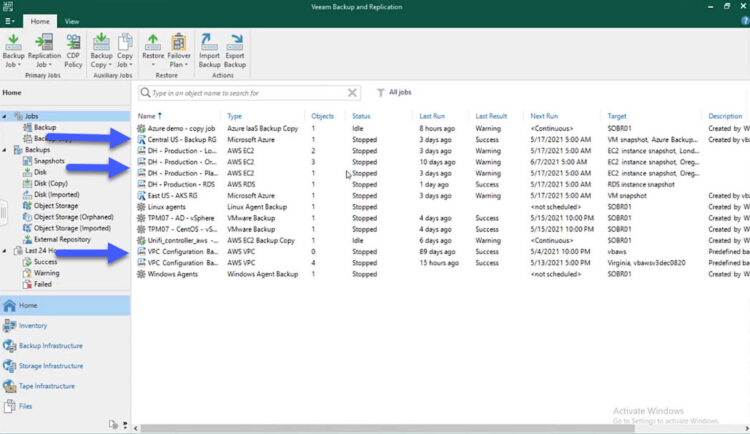Image resolution: width=750 pixels, height=434 pixels.
Task: Open the Inventory view
Action: (33, 325)
